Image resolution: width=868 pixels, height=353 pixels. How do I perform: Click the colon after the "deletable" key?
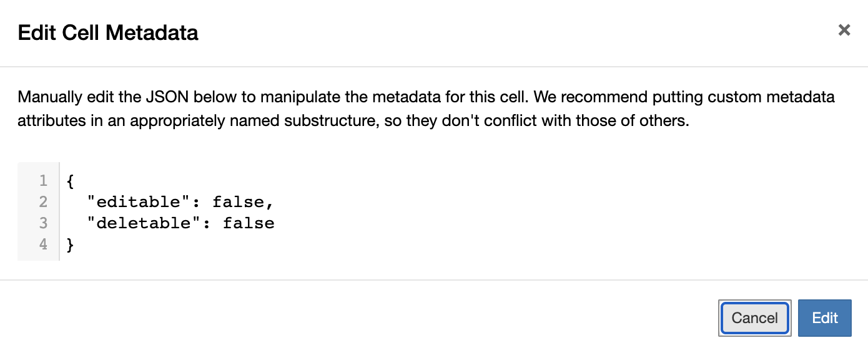206,223
